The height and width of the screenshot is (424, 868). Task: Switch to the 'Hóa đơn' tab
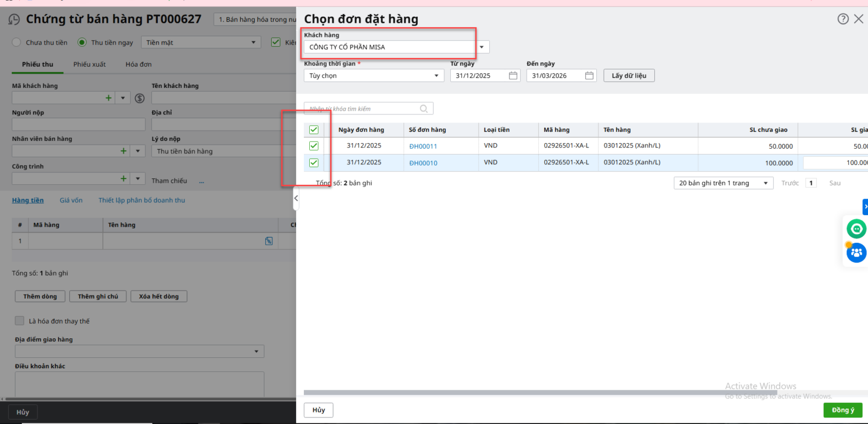click(138, 65)
